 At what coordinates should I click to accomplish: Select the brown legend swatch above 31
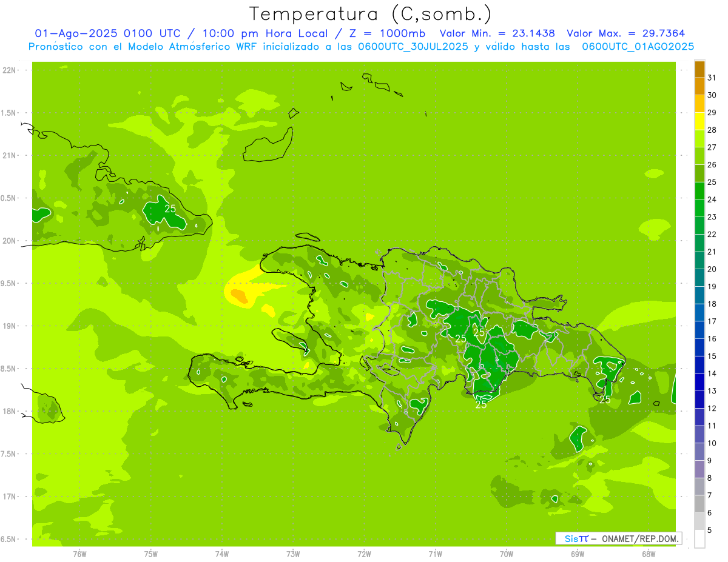[x=699, y=69]
